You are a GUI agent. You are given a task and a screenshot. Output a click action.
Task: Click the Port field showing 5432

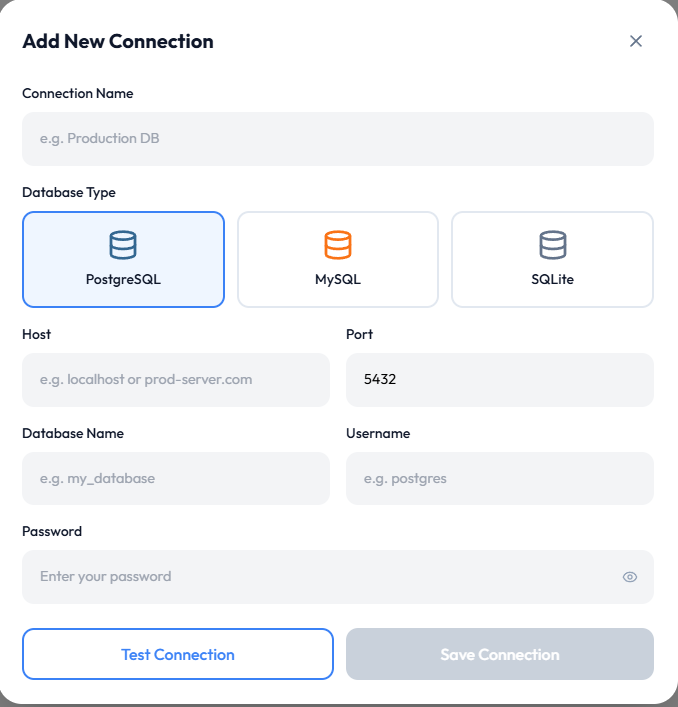[x=500, y=380]
